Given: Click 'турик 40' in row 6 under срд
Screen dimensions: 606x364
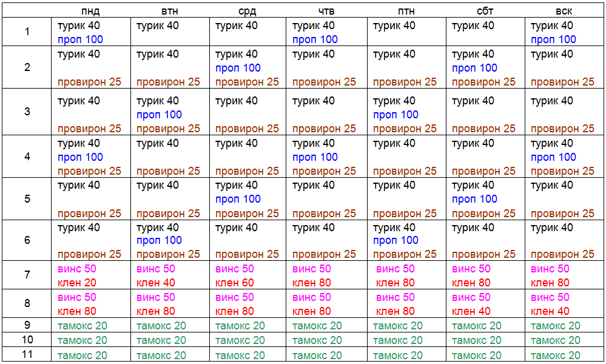Looking at the screenshot, I should coord(237,227).
